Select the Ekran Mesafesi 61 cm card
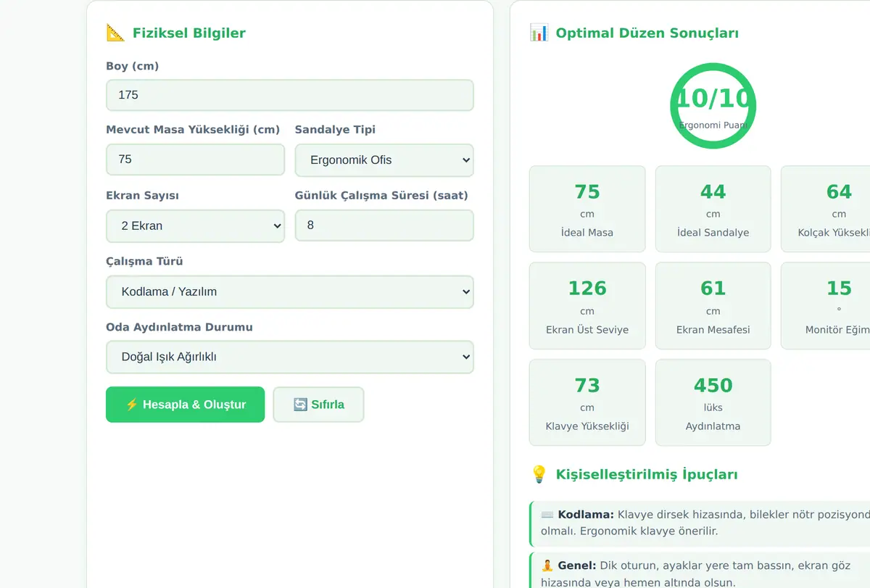Viewport: 870px width, 588px height. pos(713,306)
